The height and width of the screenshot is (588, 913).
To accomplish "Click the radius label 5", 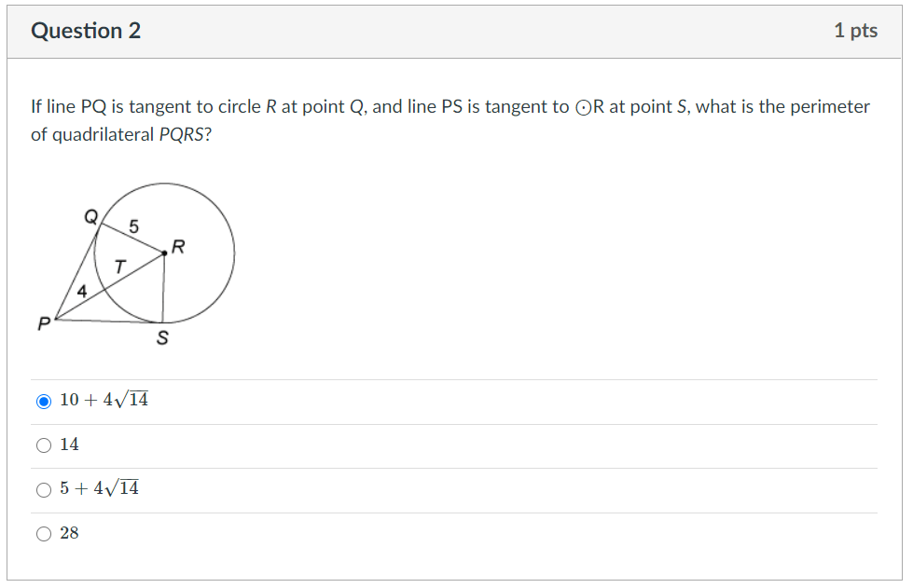I will 132,226.
